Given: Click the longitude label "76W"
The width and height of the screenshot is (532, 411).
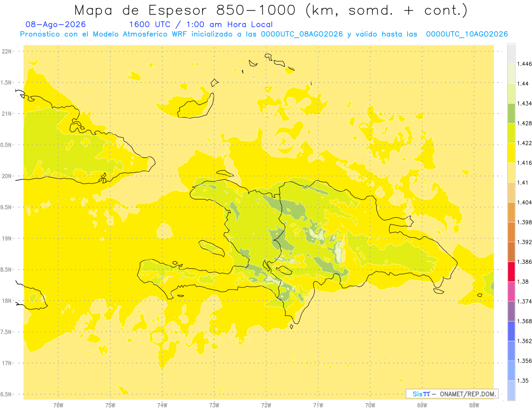Looking at the screenshot, I should click(x=58, y=405).
